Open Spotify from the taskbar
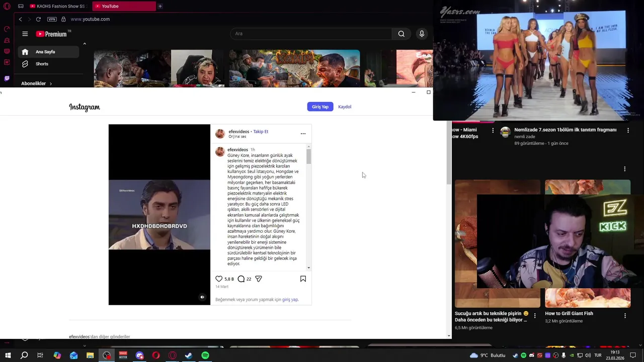 [x=205, y=355]
